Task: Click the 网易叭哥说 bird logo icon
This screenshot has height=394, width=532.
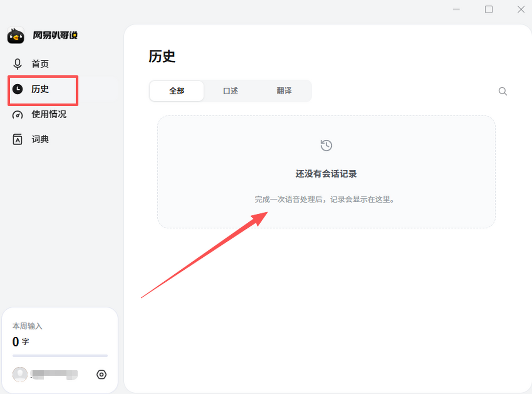Action: tap(16, 35)
